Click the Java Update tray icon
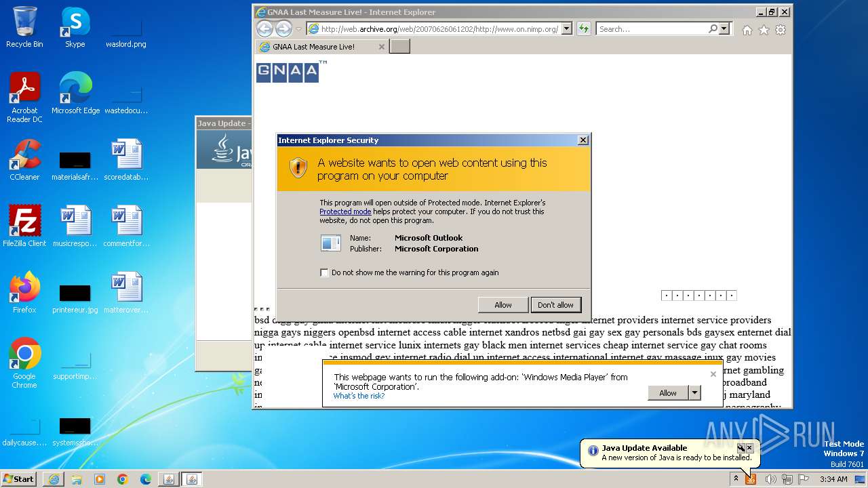This screenshot has height=488, width=868. [751, 479]
